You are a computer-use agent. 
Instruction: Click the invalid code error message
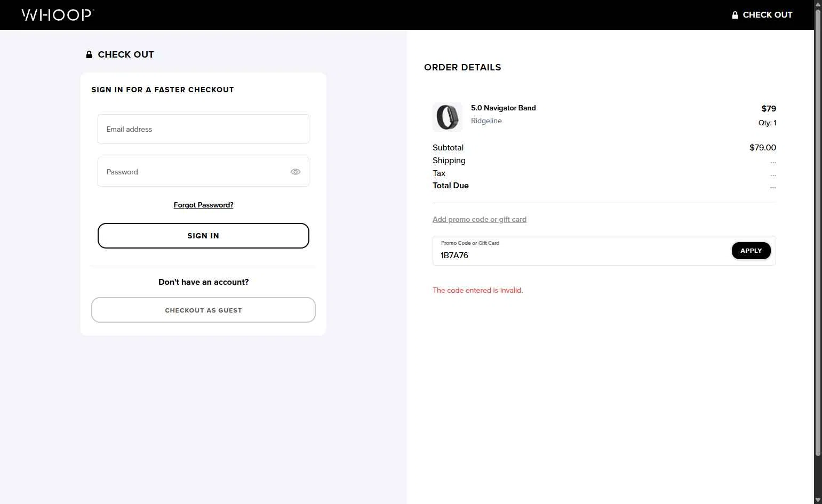(478, 290)
